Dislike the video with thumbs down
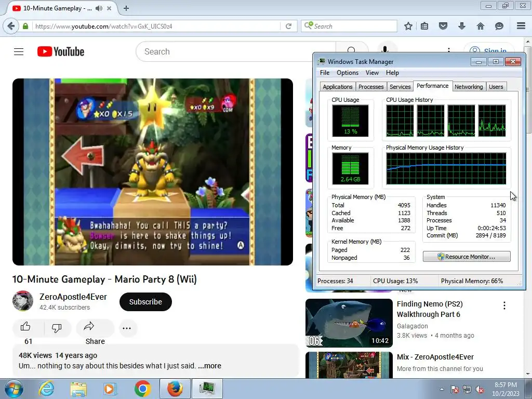532x399 pixels. 57,327
